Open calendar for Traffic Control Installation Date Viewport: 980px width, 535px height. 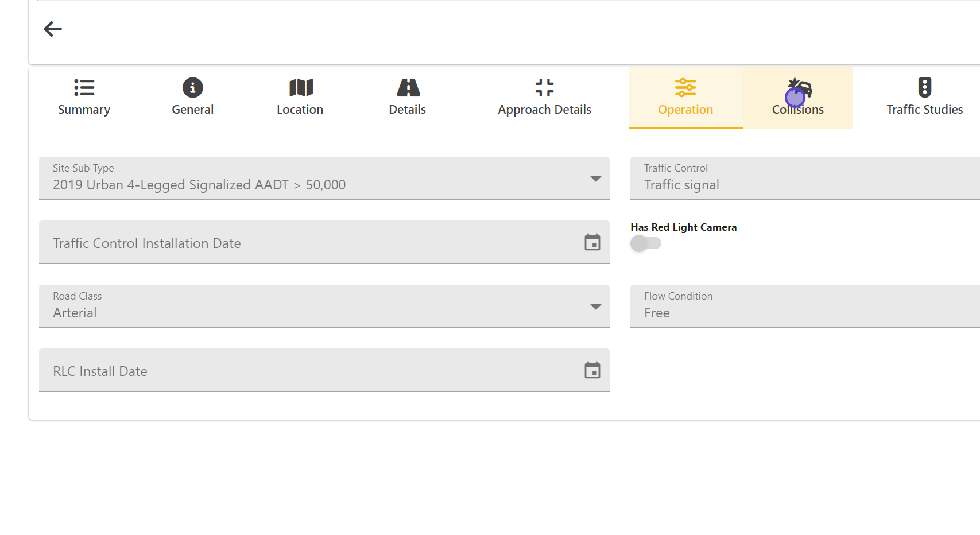coord(592,242)
